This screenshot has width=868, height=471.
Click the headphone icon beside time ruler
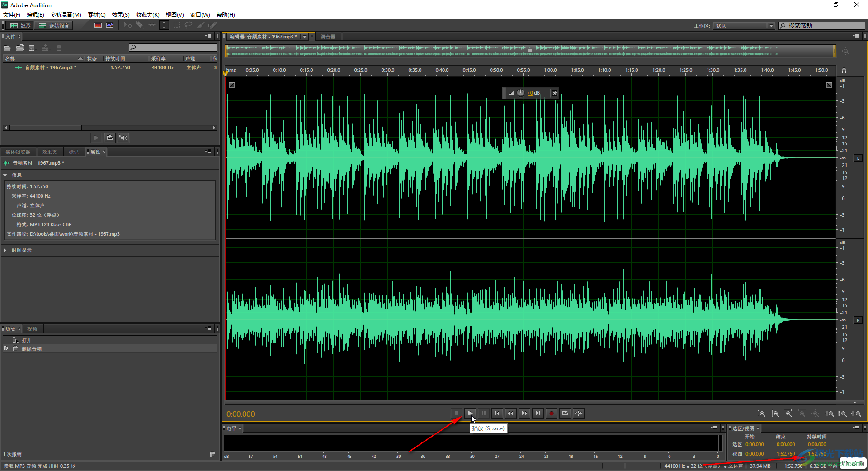(x=844, y=71)
